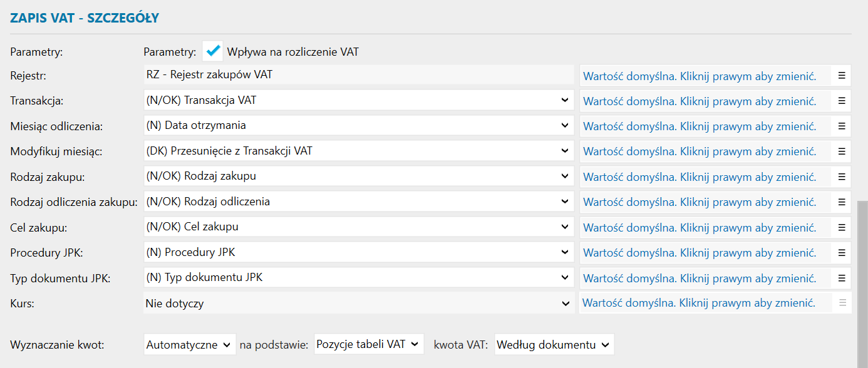This screenshot has width=868, height=368.
Task: Open hamburger menu icon for Typ dokumentu JPK
Action: click(842, 278)
